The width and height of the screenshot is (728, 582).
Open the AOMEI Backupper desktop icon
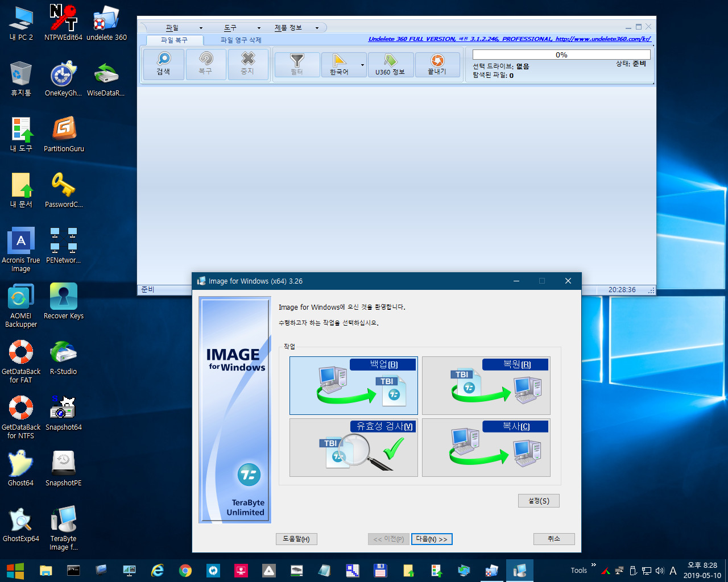(21, 305)
